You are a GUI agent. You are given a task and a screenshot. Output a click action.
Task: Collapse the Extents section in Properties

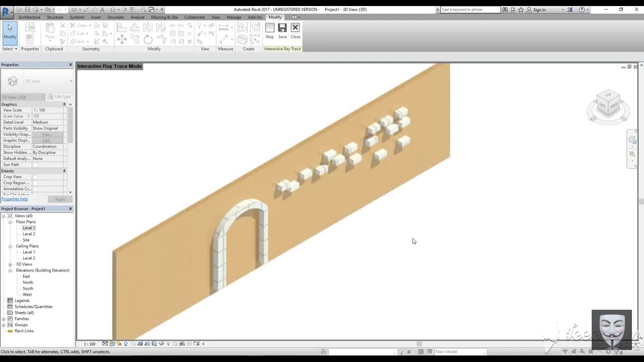coord(64,171)
